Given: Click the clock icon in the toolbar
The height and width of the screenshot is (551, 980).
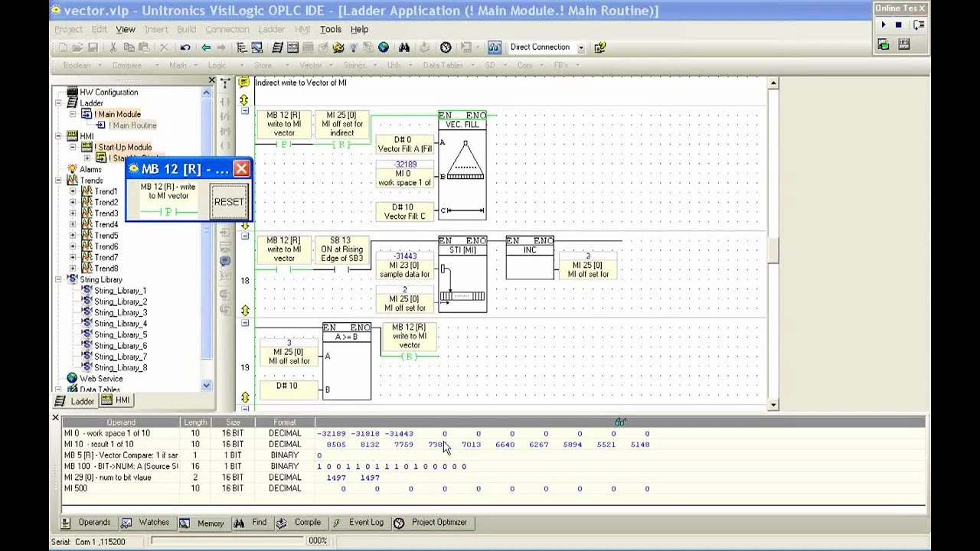Looking at the screenshot, I should click(x=446, y=47).
